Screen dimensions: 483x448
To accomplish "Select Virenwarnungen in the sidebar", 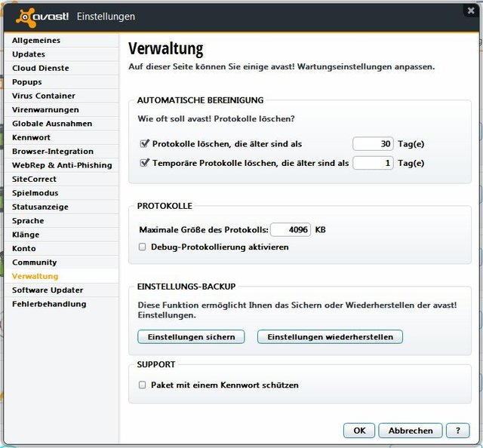I will tap(62, 109).
